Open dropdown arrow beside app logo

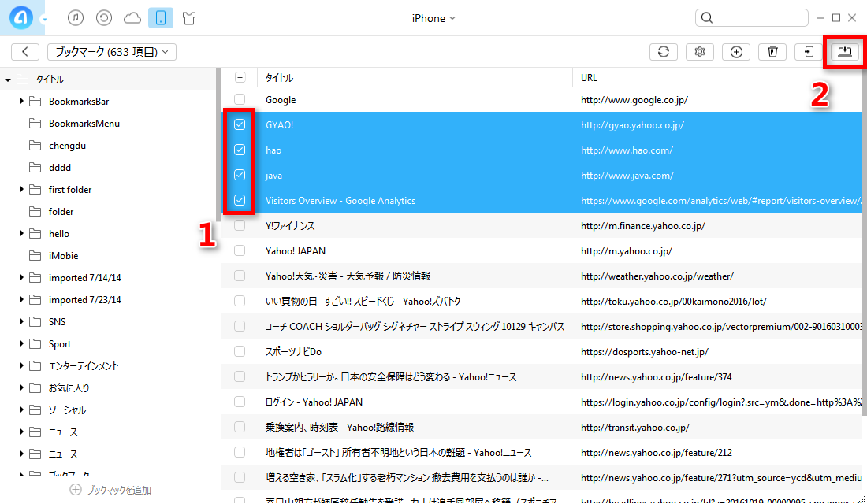[x=44, y=20]
